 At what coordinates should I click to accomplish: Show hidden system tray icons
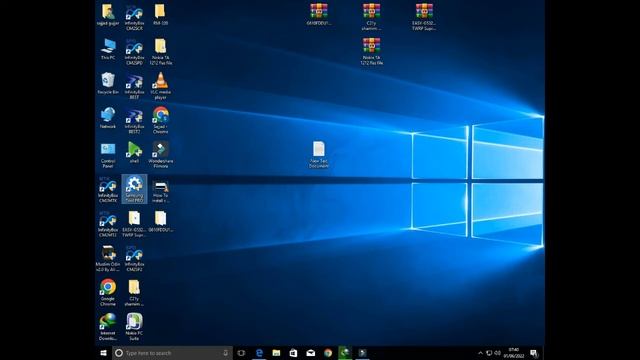(480, 353)
